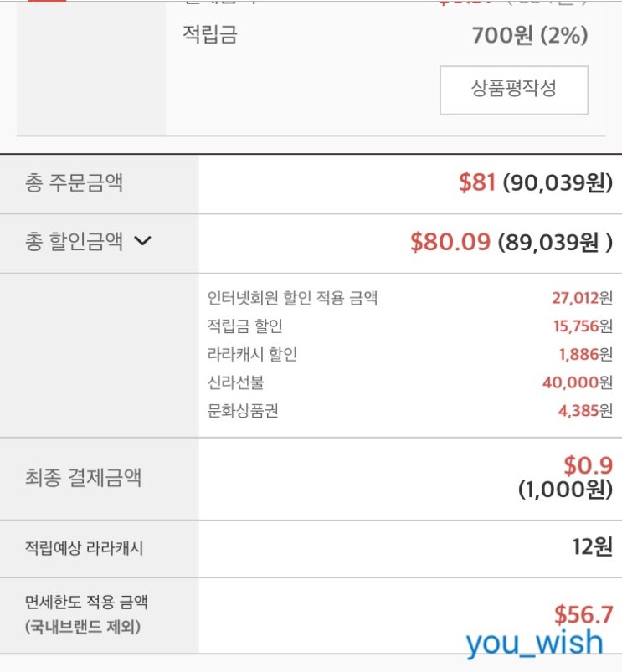622x672 pixels.
Task: Click the 27,012원 discount value
Action: click(x=582, y=298)
